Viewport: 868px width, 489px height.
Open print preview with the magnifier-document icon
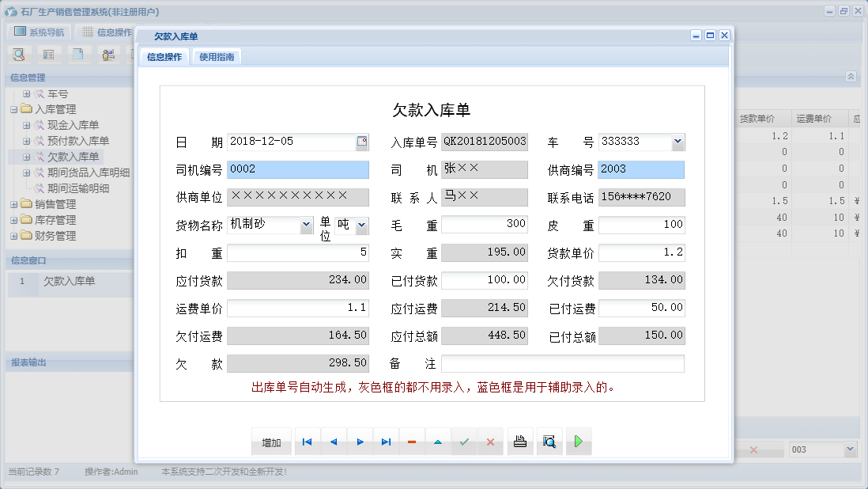point(549,442)
